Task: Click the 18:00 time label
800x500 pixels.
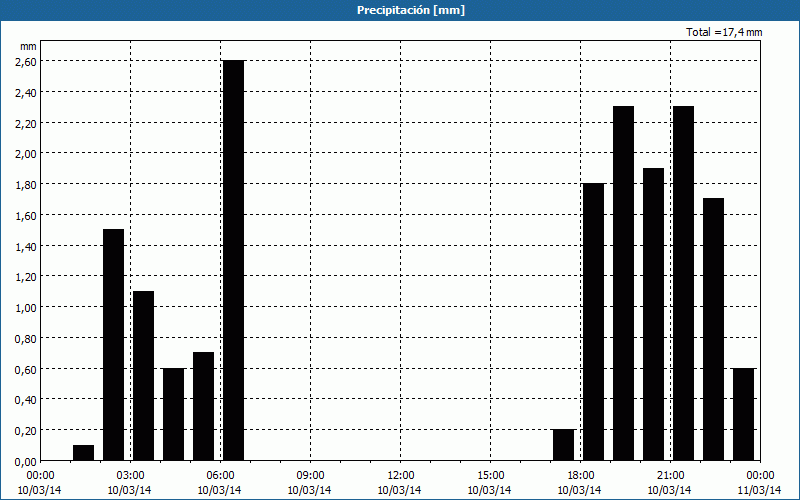Action: tap(580, 476)
